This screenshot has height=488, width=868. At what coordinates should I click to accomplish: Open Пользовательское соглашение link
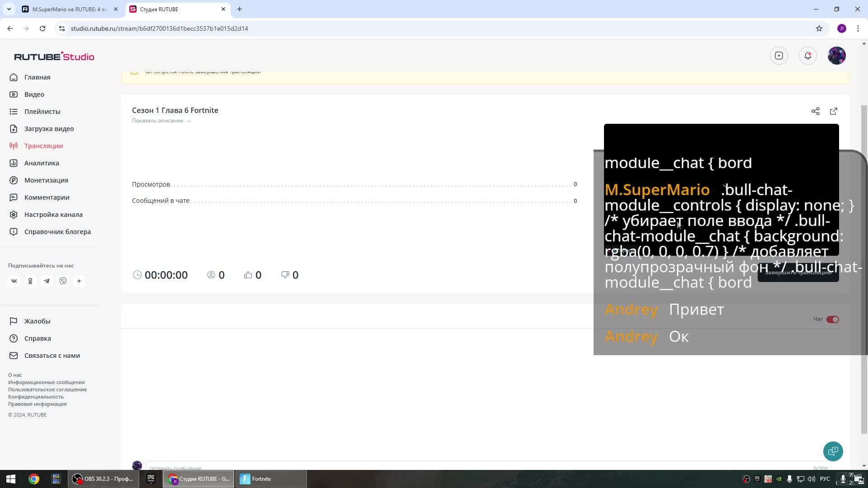(x=47, y=389)
